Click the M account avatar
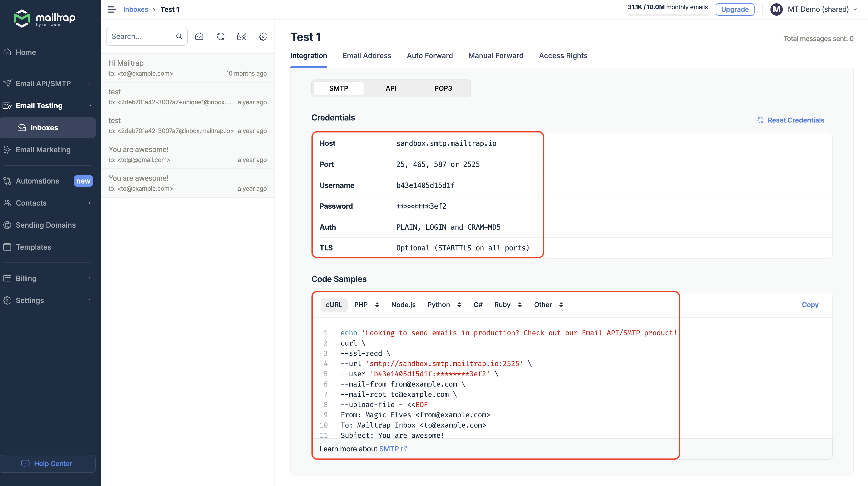868x486 pixels. click(x=776, y=9)
